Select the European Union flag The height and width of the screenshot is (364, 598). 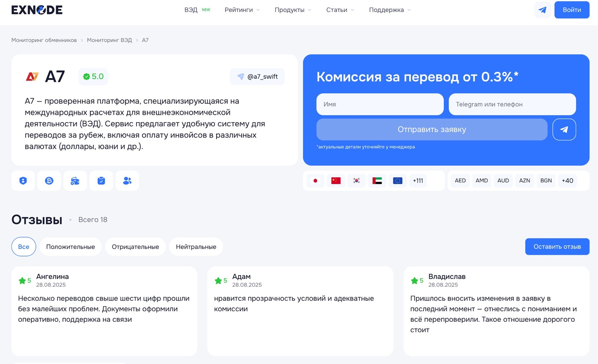[x=398, y=181]
